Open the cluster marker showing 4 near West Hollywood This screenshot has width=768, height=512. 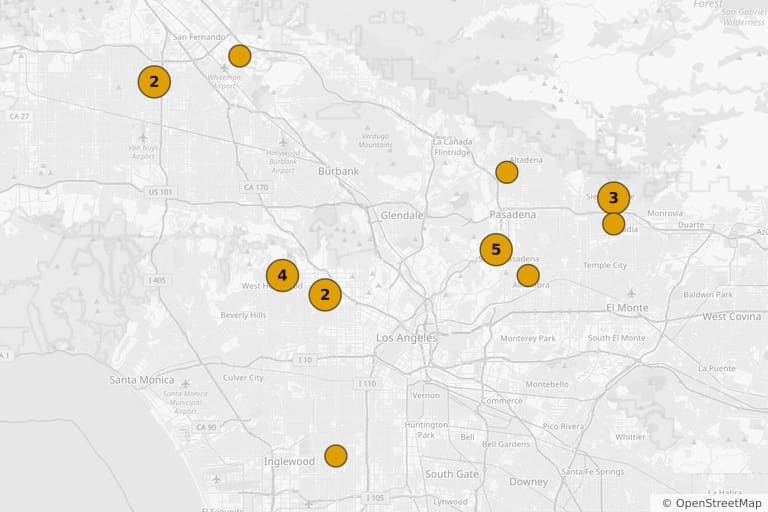[282, 275]
